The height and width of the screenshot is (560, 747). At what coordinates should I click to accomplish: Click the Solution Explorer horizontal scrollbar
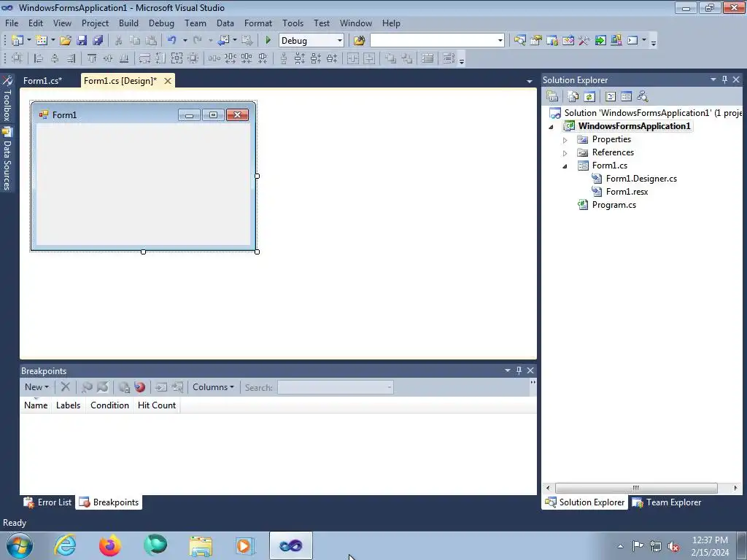[x=636, y=488]
